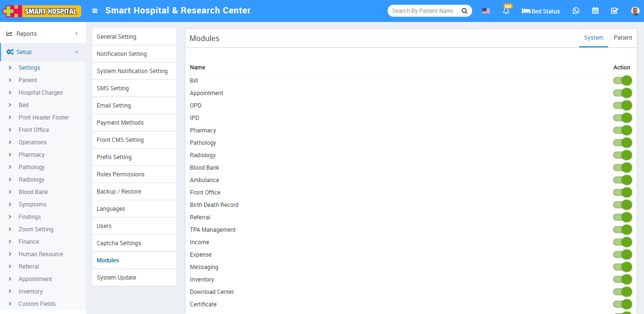Open the notification bell icon
644x314 pixels.
(506, 11)
